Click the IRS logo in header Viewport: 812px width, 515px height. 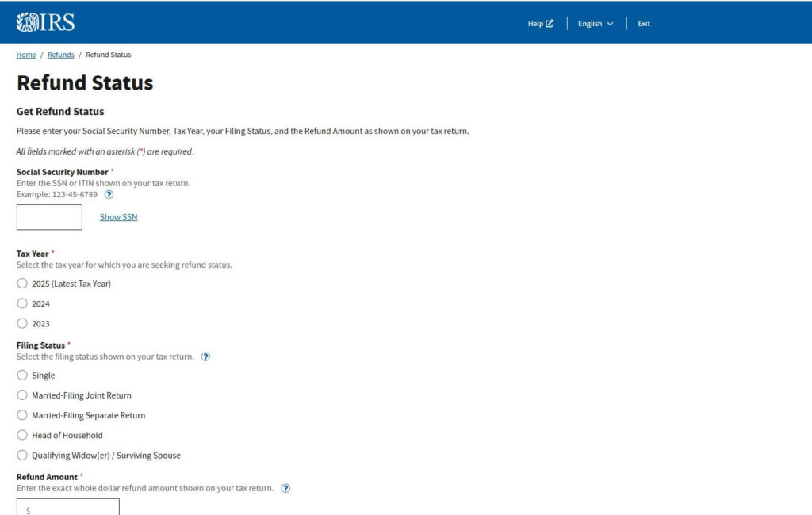(45, 22)
